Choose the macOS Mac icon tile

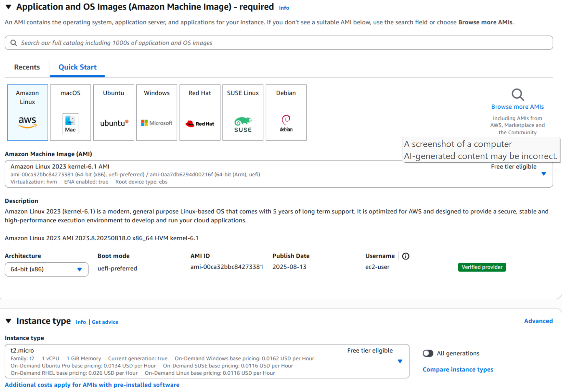[x=70, y=113]
